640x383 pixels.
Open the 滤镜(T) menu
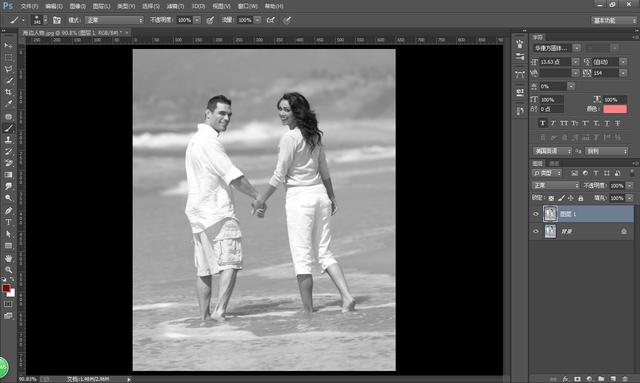(175, 6)
